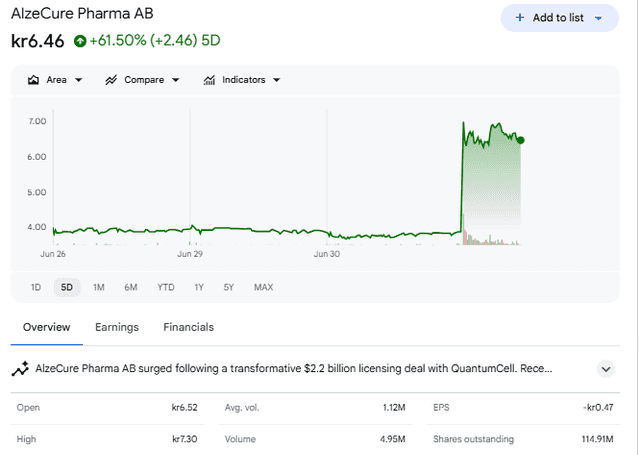Select the 1M time range

pos(99,287)
